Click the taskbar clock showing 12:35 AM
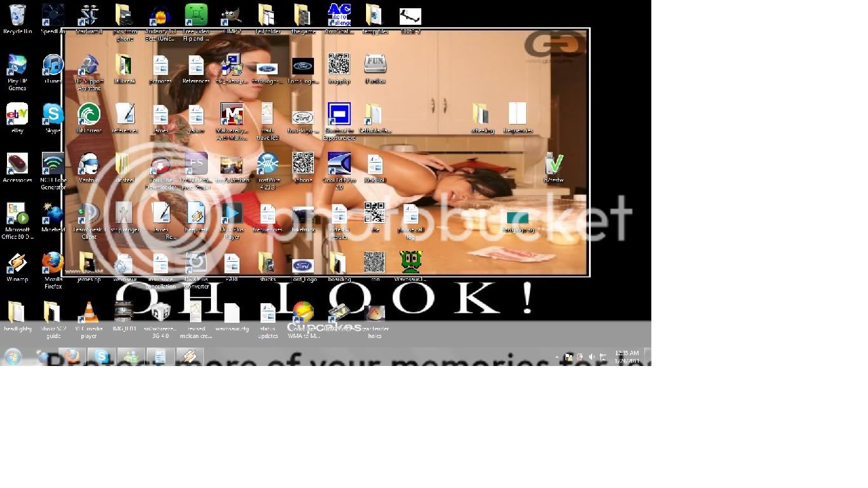The height and width of the screenshot is (488, 868). [x=627, y=356]
